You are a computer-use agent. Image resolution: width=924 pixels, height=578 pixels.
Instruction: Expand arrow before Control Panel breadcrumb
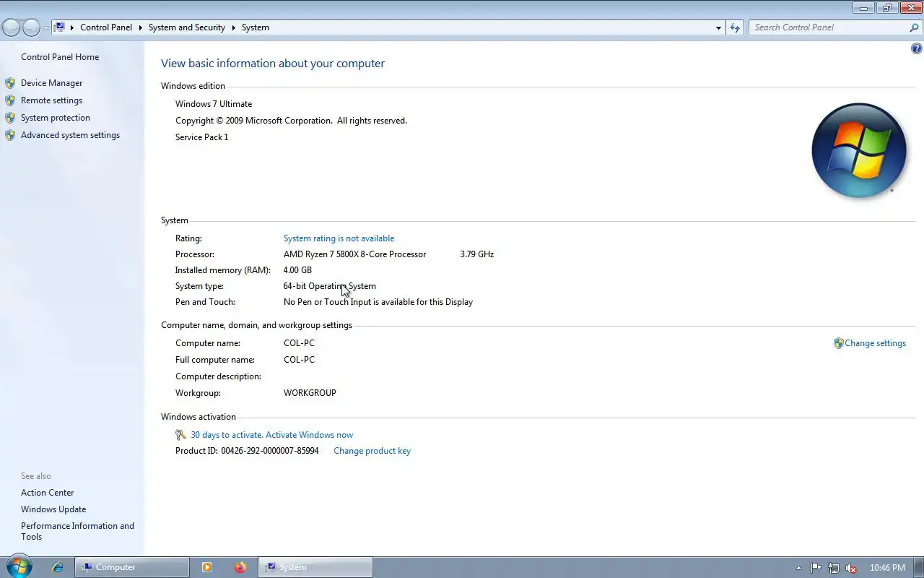[x=72, y=27]
